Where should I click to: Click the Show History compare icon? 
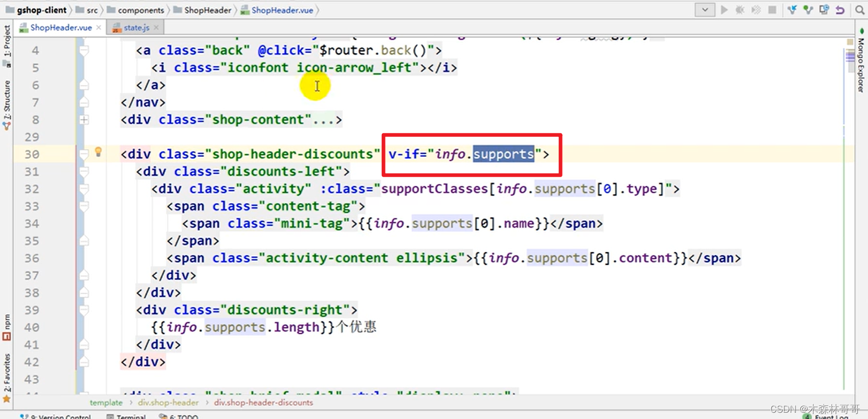(824, 10)
